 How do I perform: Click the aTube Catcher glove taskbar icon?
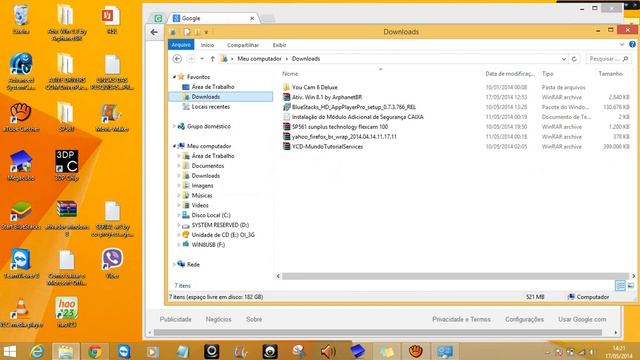click(416, 352)
